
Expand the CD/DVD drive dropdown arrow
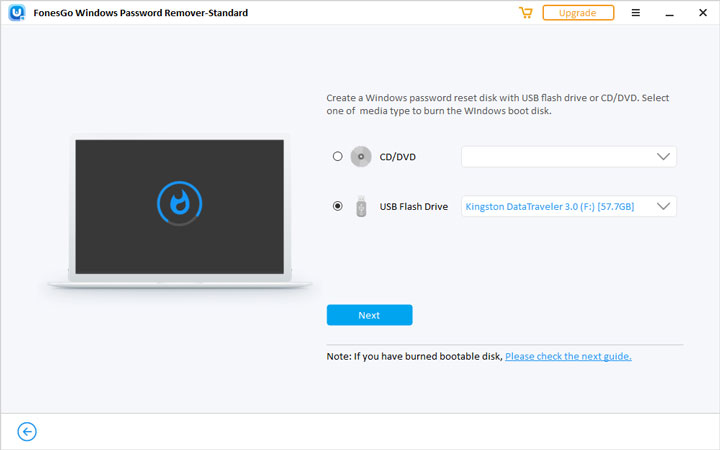point(663,157)
